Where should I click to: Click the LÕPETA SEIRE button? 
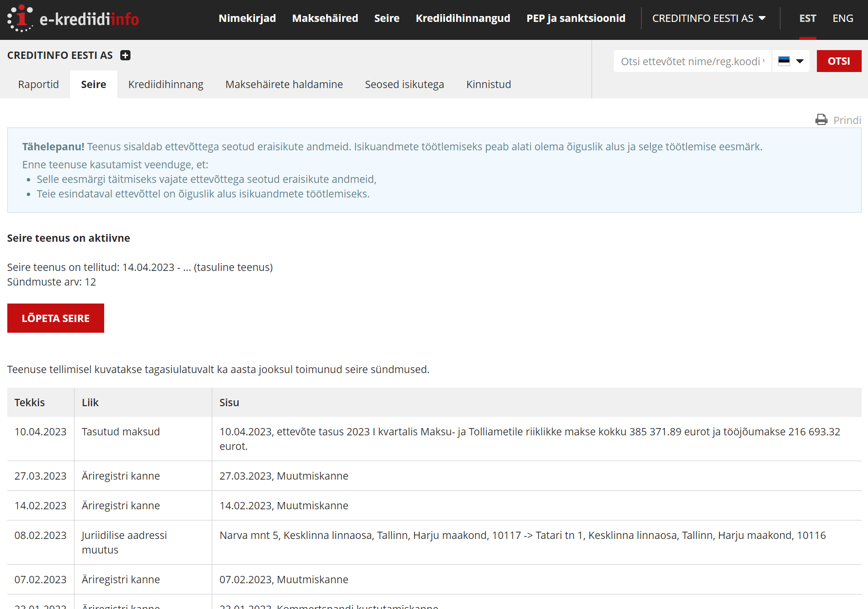pos(55,318)
